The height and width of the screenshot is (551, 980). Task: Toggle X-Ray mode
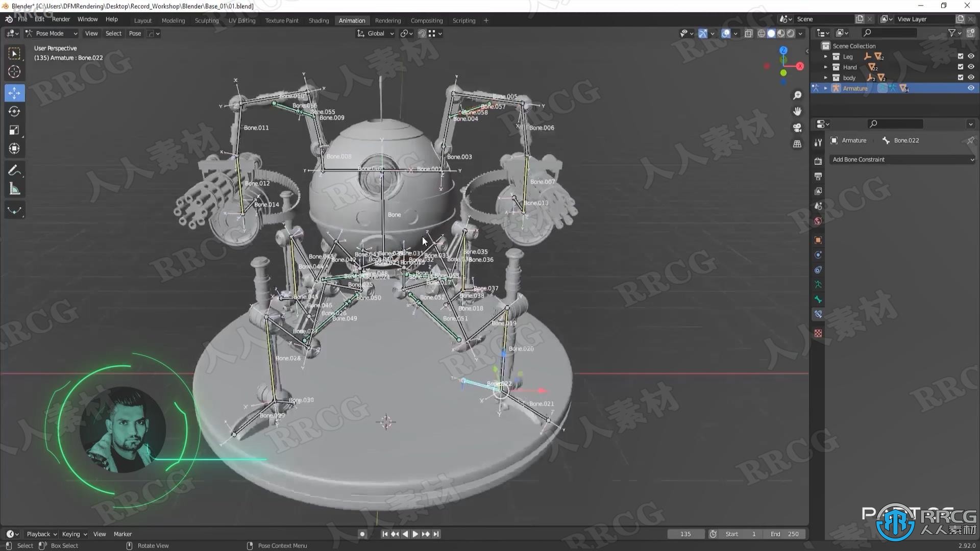coord(748,33)
